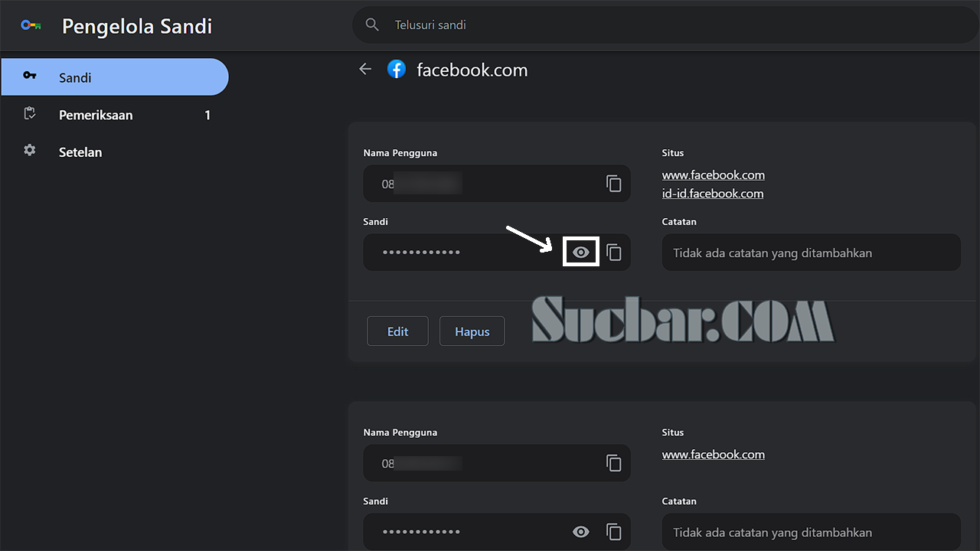Click username field in first entry

pos(497,184)
